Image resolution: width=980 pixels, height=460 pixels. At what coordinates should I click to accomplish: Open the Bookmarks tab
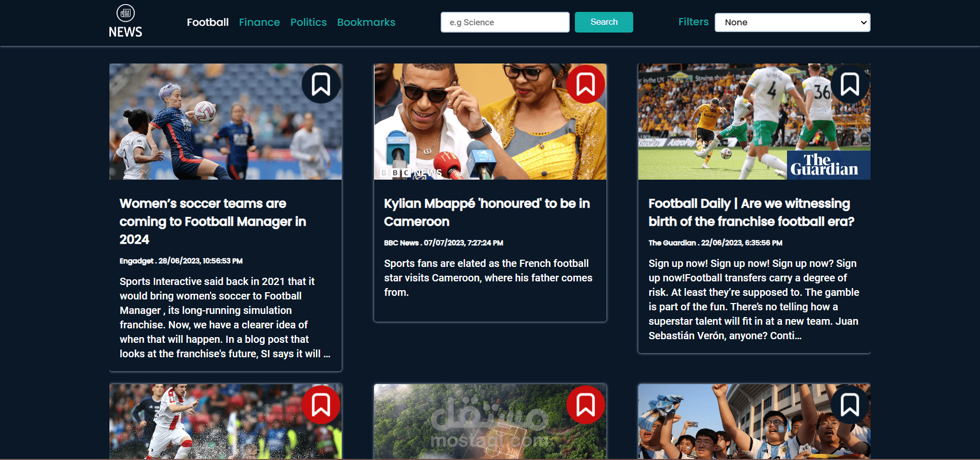366,22
